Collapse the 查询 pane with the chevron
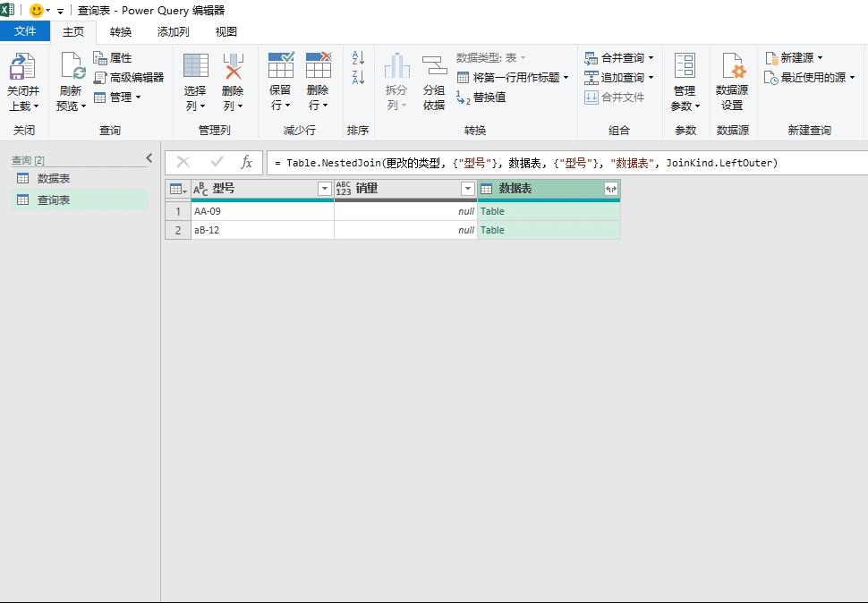Viewport: 868px width, 603px height. tap(149, 157)
